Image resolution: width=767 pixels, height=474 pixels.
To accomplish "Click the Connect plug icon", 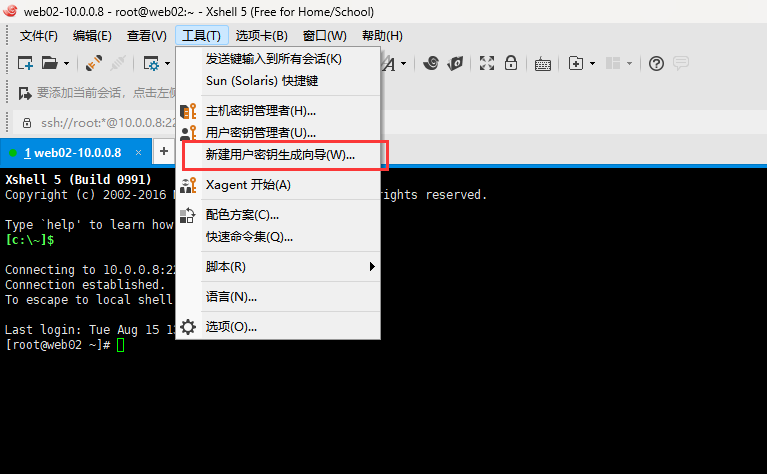I will (93, 63).
